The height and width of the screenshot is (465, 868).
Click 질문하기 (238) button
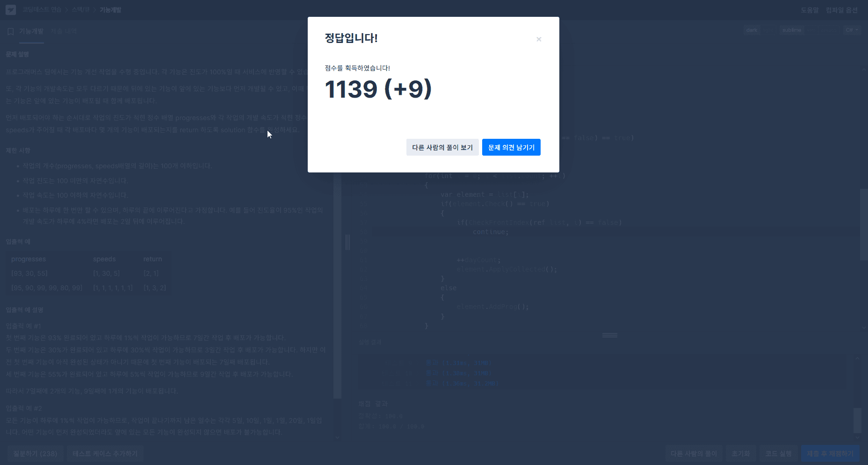[x=35, y=453]
